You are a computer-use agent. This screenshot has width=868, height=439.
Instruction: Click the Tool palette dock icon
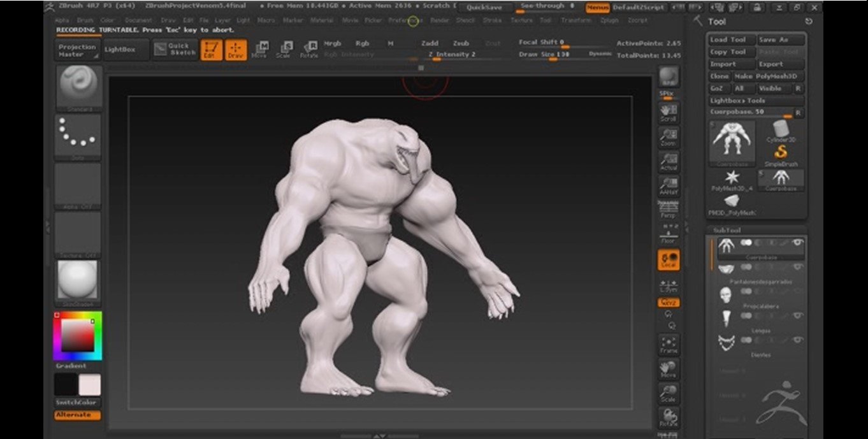(809, 22)
